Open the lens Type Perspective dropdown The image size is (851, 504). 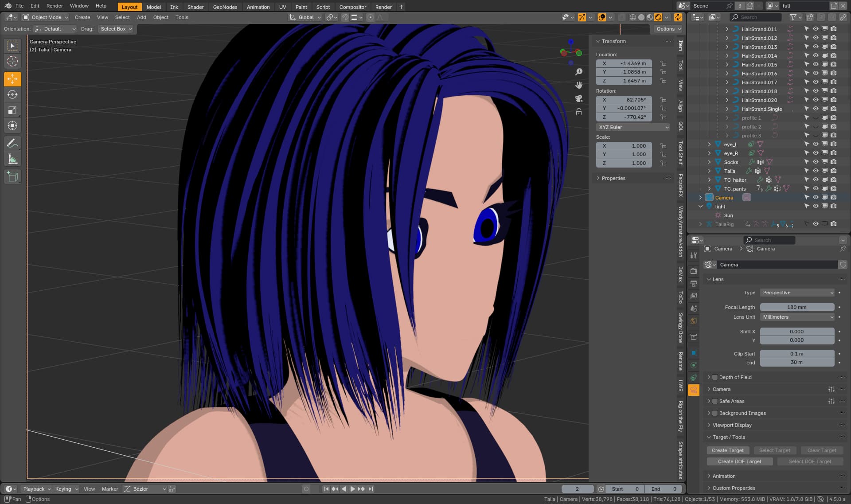pos(797,293)
